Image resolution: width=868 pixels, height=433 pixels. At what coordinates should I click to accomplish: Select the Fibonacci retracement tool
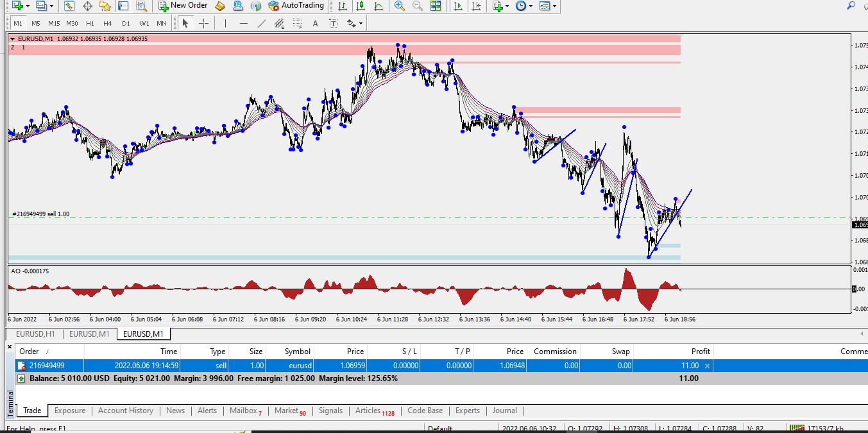[x=297, y=24]
